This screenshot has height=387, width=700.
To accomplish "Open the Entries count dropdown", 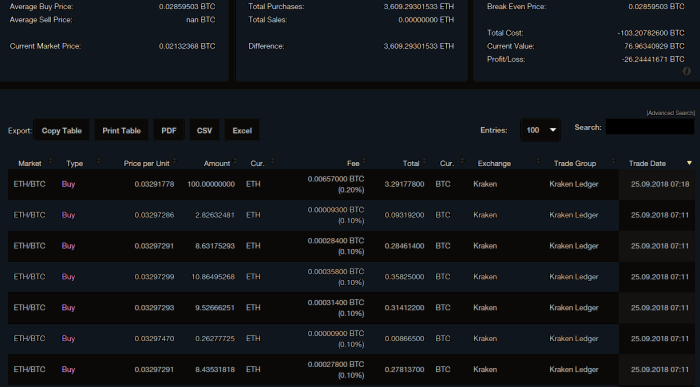I will tap(541, 130).
